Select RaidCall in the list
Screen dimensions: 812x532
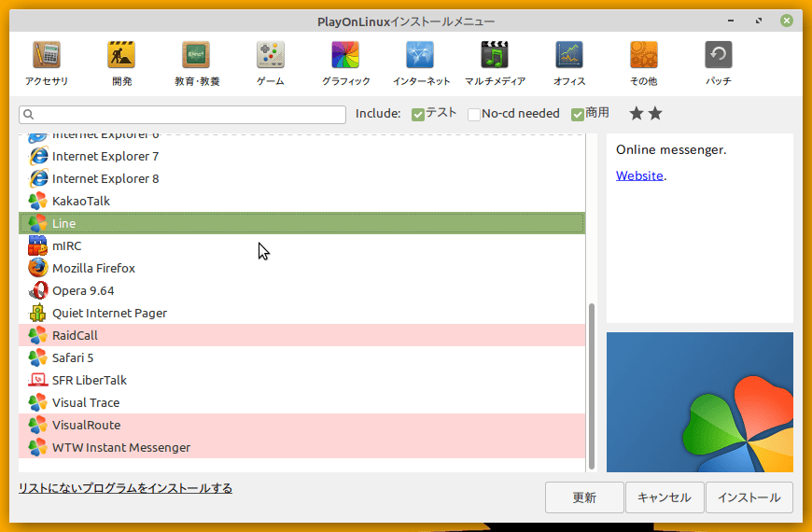301,335
